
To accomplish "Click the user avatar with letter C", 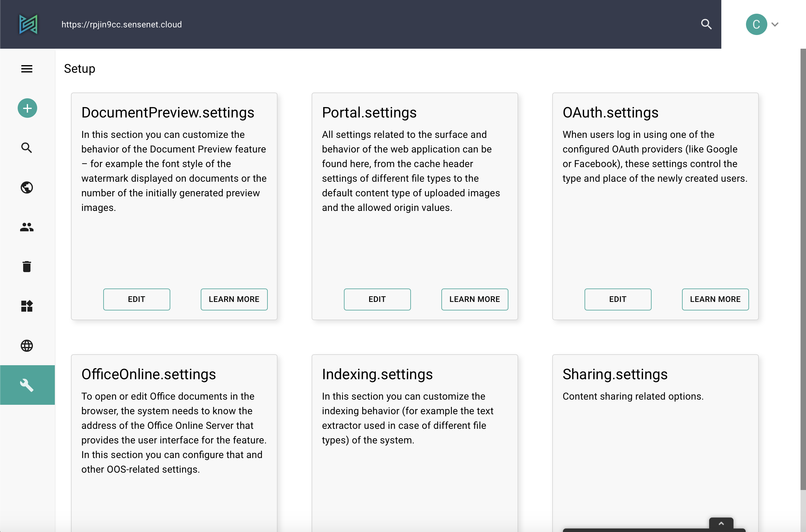I will [x=756, y=24].
